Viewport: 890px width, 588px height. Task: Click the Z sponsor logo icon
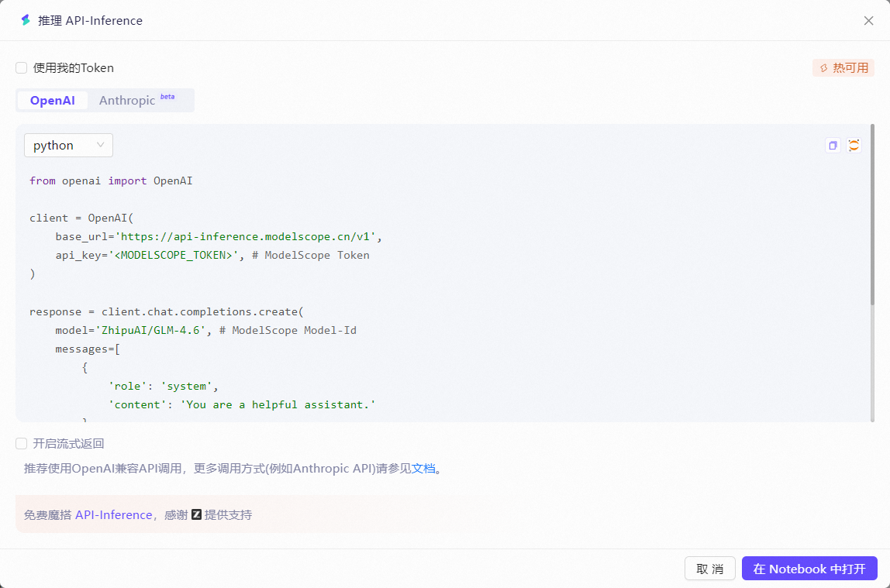tap(196, 514)
